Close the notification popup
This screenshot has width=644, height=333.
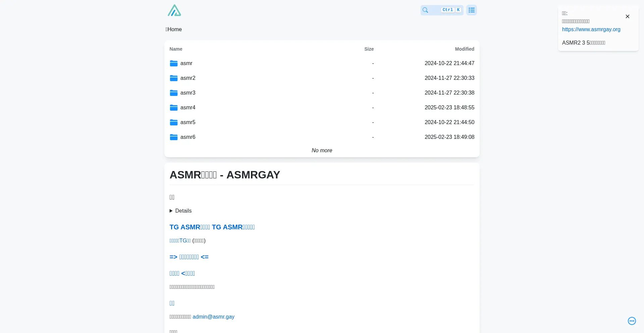(x=627, y=16)
